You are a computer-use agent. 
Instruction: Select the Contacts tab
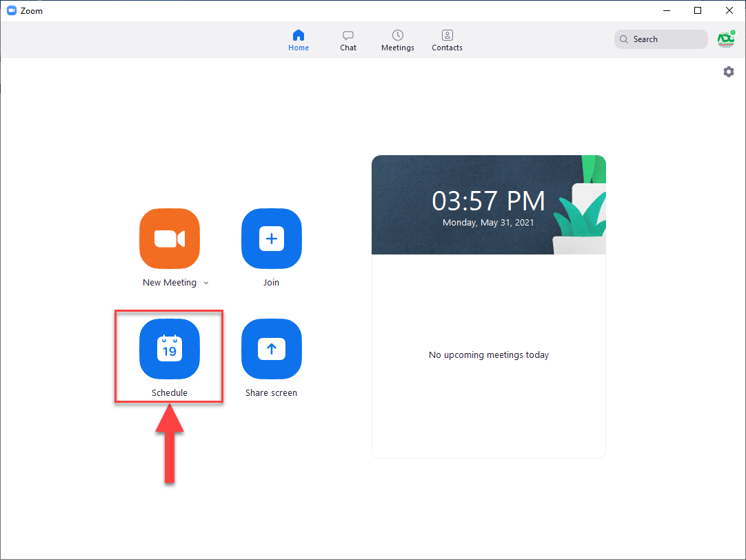[x=447, y=40]
